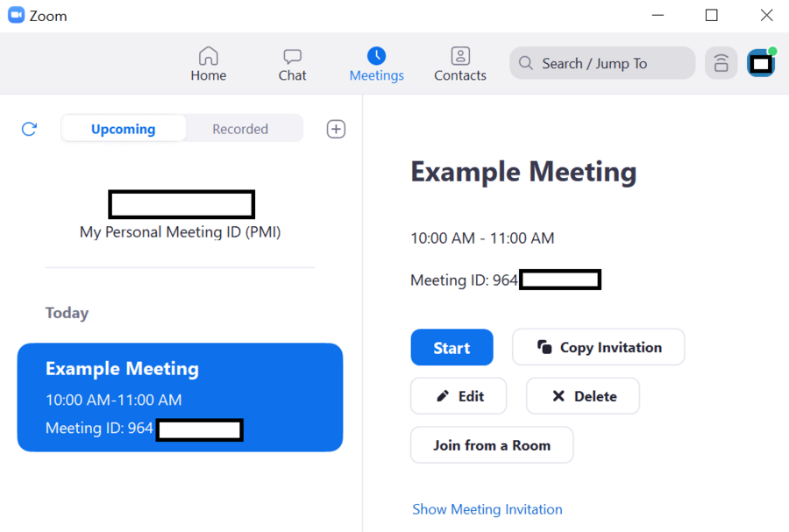This screenshot has height=532, width=789.
Task: Click the Example Meeting heading in details pane
Action: 523,172
